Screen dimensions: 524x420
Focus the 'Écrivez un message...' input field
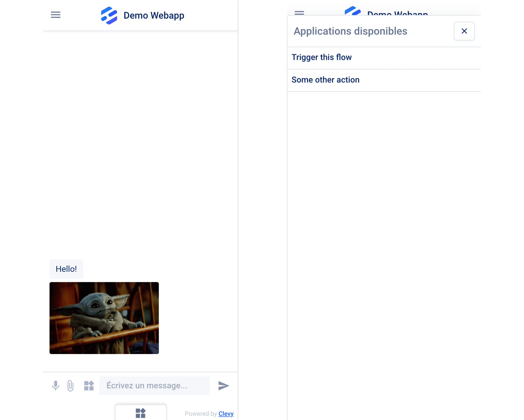154,386
